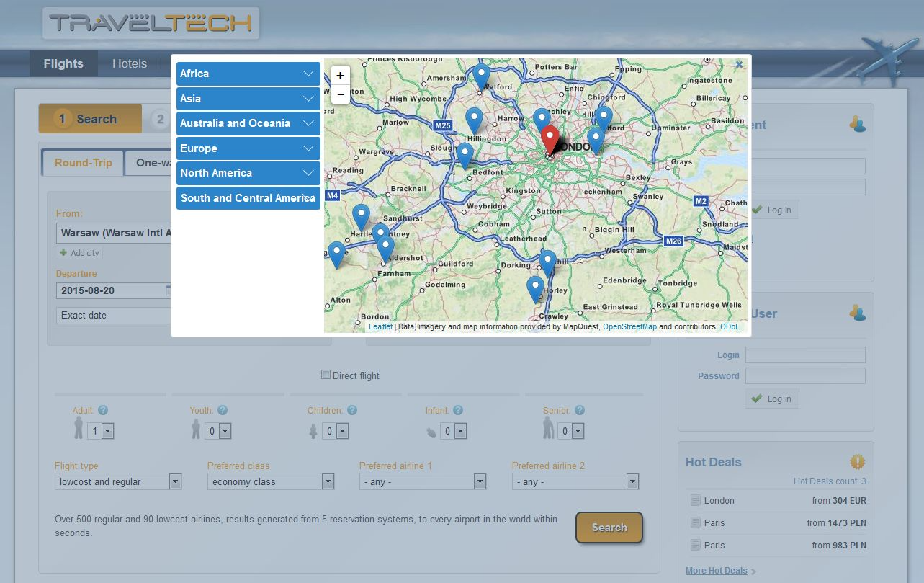Open the ODbL license link
Viewport: 924px width, 583px height.
pos(730,326)
